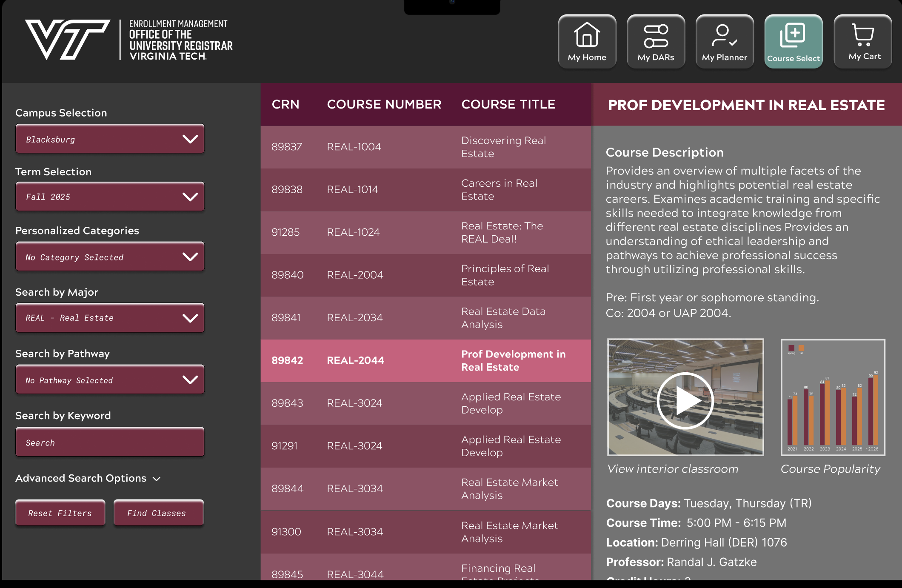The width and height of the screenshot is (902, 588).
Task: Go to My Home page
Action: click(x=587, y=41)
